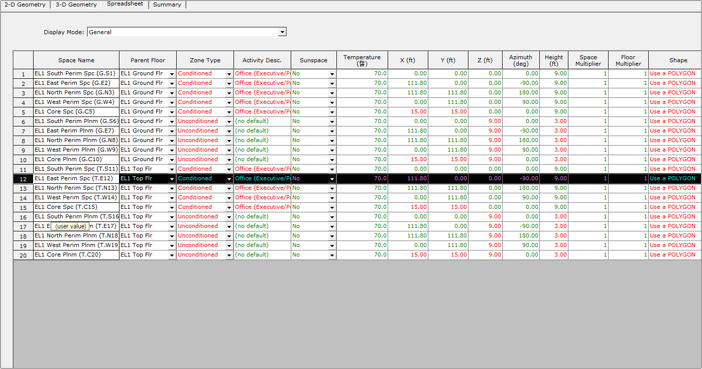Click the Zone Type column header
This screenshot has height=369, width=702.
coord(205,60)
